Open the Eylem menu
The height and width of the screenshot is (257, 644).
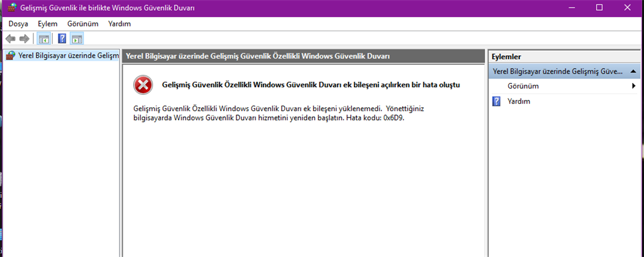click(x=48, y=24)
